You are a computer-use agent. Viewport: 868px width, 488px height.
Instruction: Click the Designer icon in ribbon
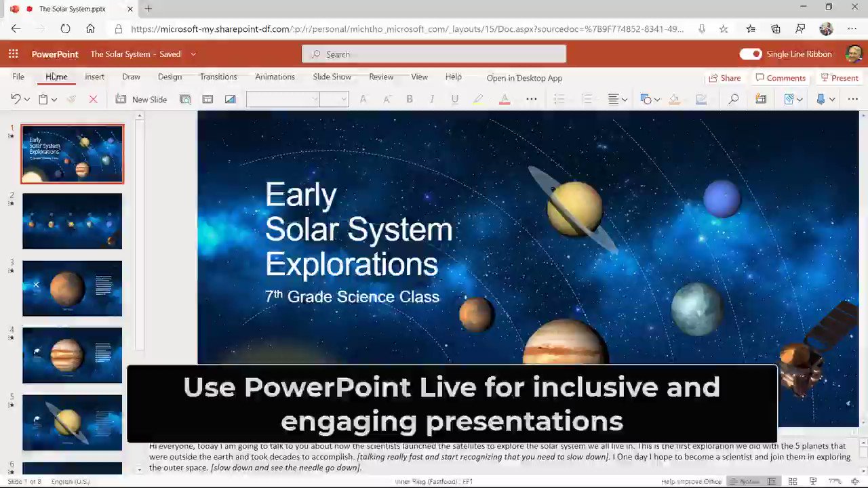(x=789, y=99)
